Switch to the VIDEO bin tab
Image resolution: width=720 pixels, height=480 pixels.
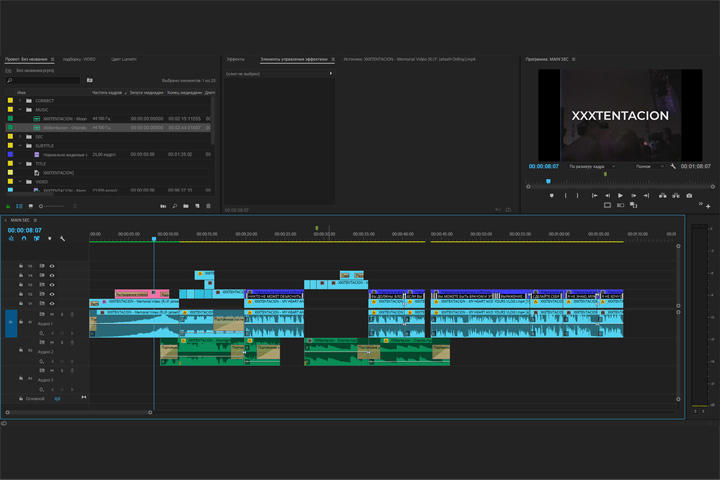pos(79,59)
